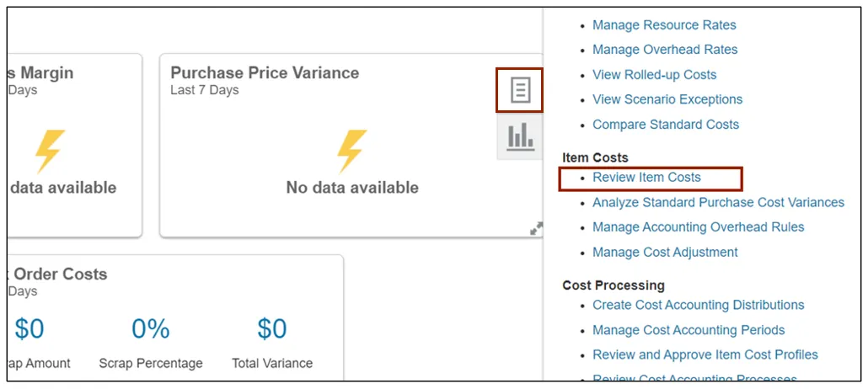Open View Scenario Exceptions

click(x=667, y=99)
